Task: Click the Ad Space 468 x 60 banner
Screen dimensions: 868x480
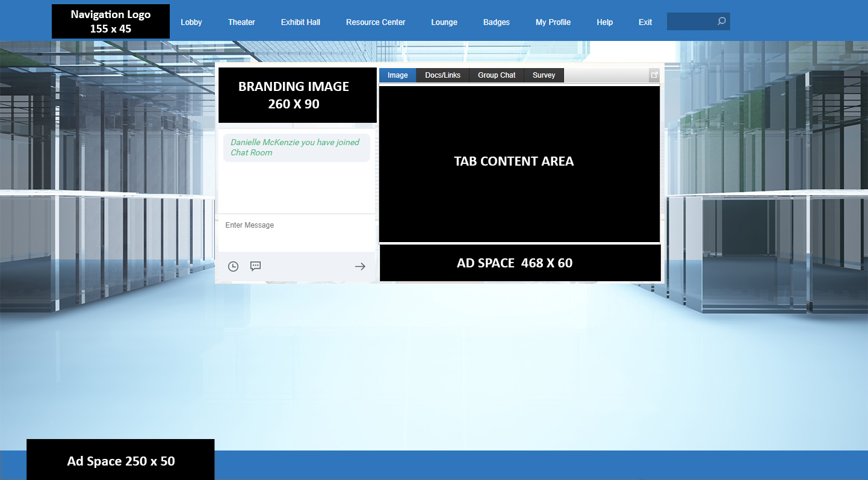Action: [520, 263]
